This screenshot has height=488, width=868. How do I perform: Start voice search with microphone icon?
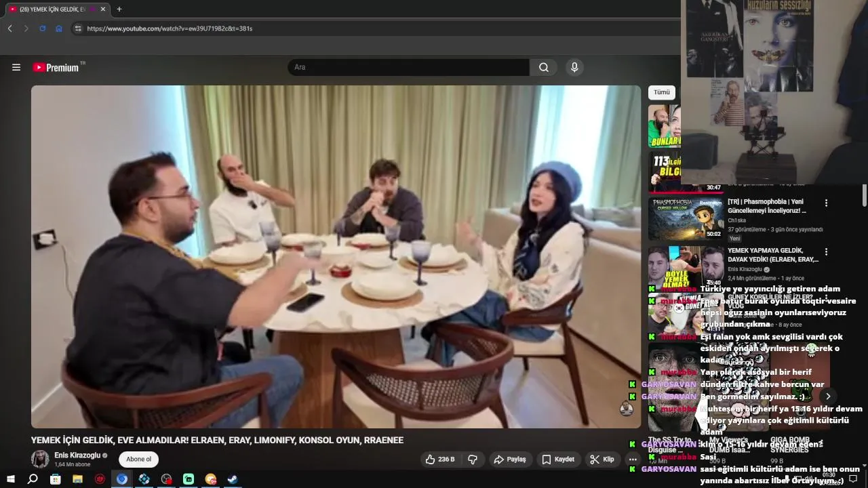pos(574,67)
